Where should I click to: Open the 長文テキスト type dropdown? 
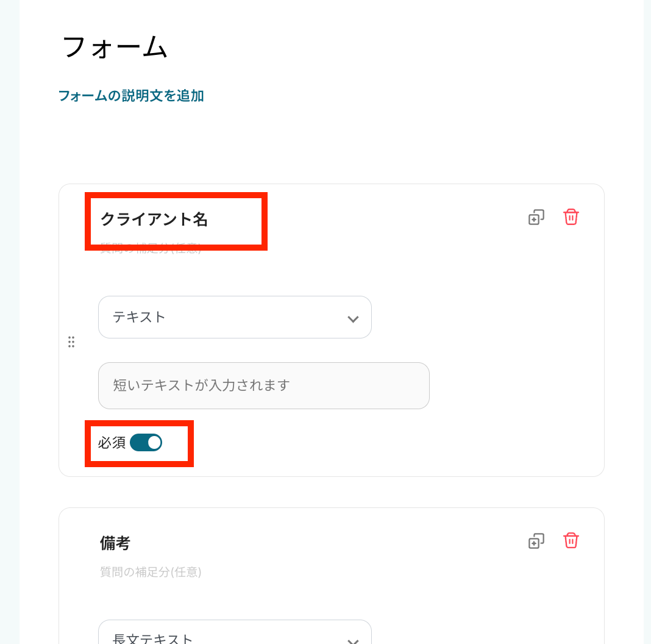(x=235, y=635)
